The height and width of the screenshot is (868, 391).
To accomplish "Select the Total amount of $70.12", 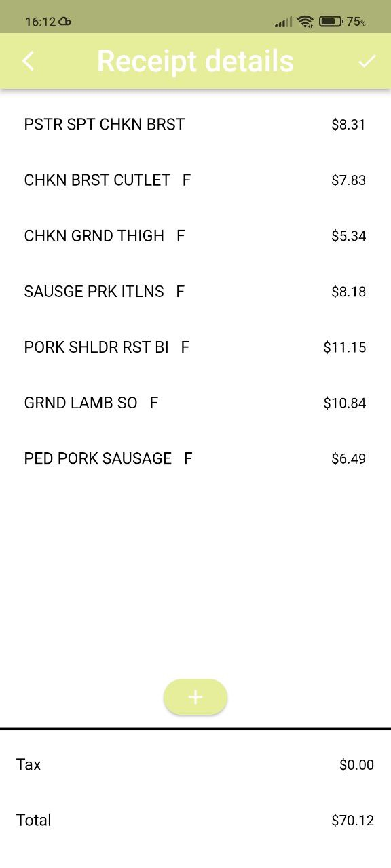I will pos(352,820).
